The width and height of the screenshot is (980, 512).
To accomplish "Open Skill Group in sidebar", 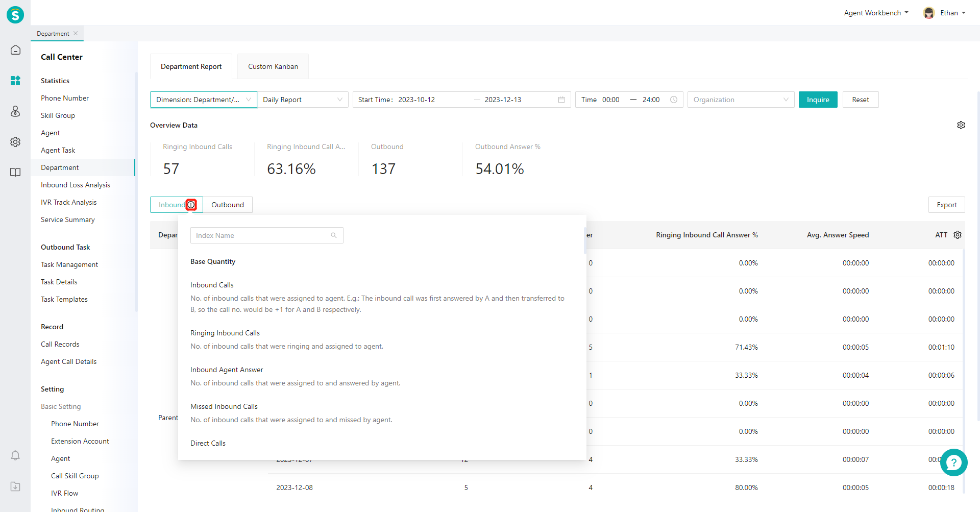I will pos(58,115).
